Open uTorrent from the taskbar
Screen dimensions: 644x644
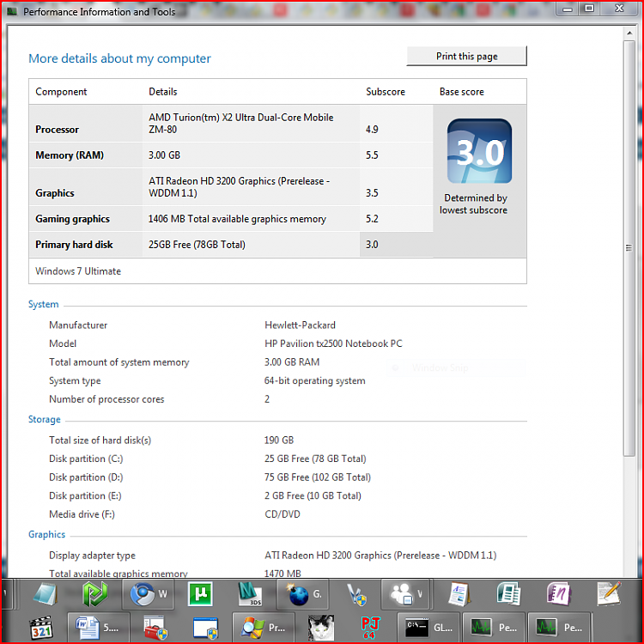click(x=200, y=594)
